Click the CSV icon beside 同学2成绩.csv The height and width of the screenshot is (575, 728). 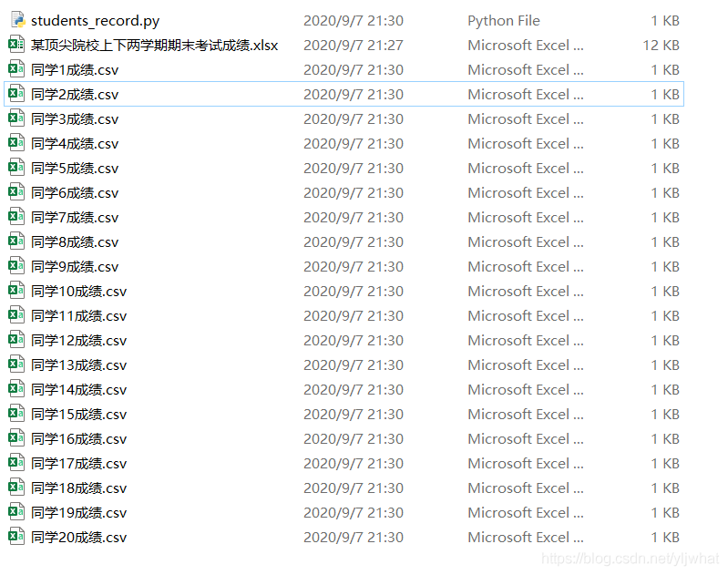pyautogui.click(x=16, y=94)
